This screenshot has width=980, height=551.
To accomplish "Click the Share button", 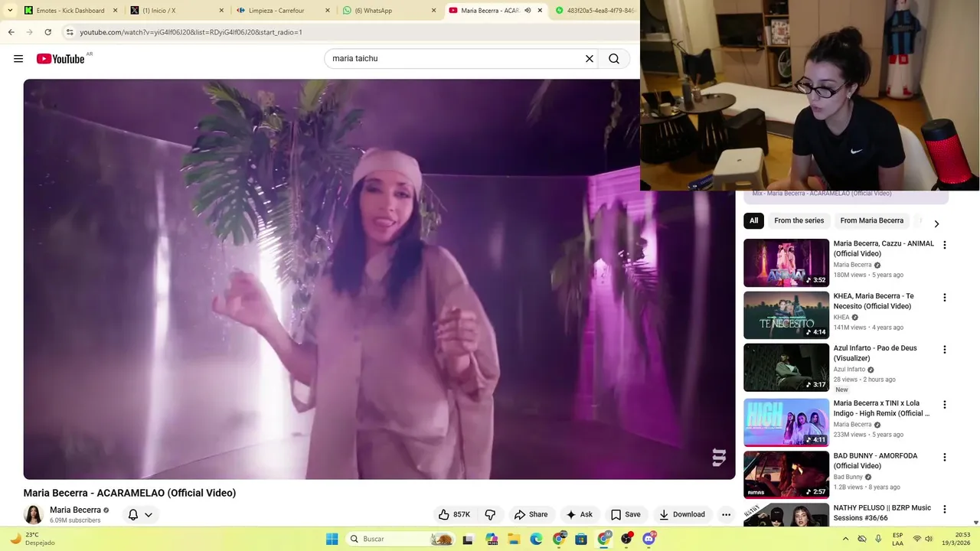I will pos(531,514).
